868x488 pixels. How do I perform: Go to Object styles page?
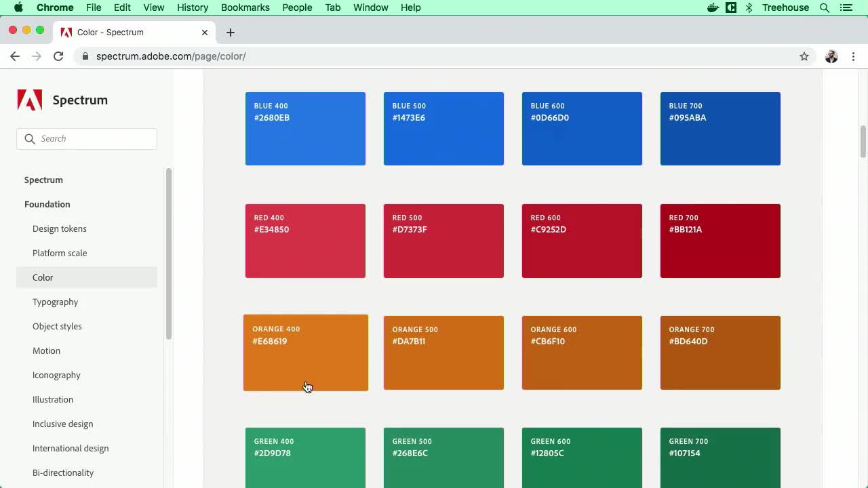[57, 326]
